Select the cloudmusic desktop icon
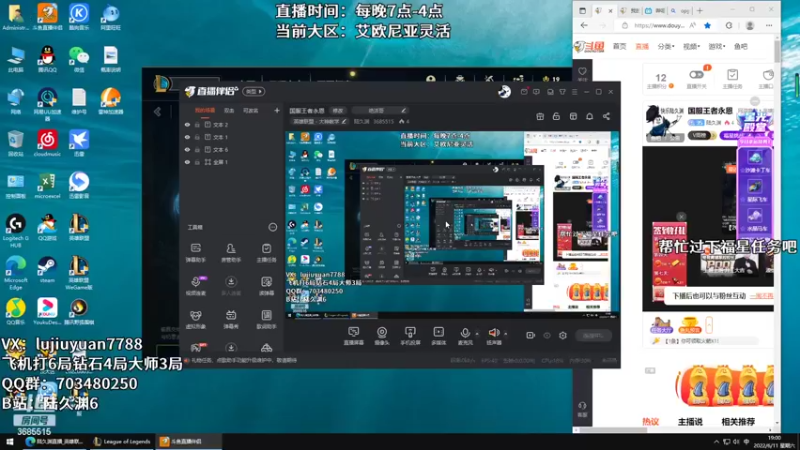Screen dimensions: 800x450 tap(47, 143)
